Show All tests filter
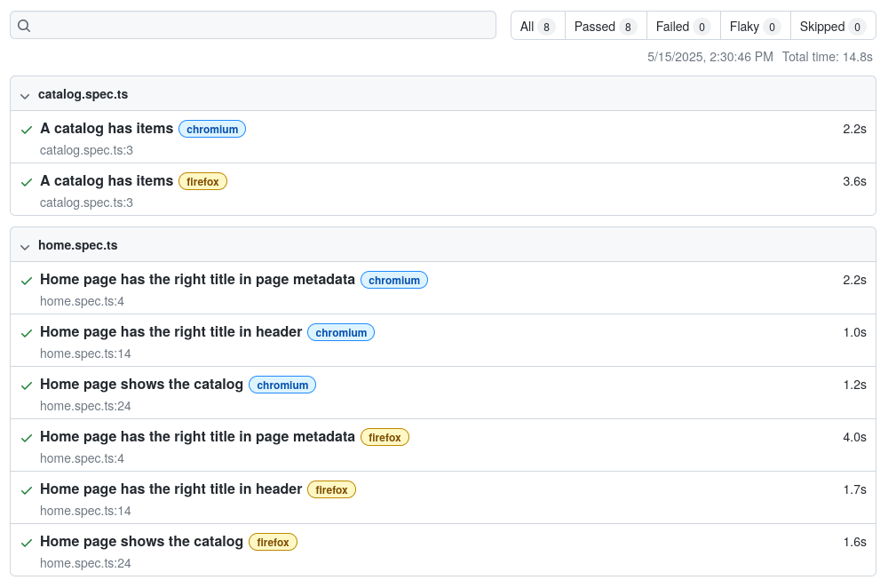Screen dimensions: 888x588 [537, 27]
